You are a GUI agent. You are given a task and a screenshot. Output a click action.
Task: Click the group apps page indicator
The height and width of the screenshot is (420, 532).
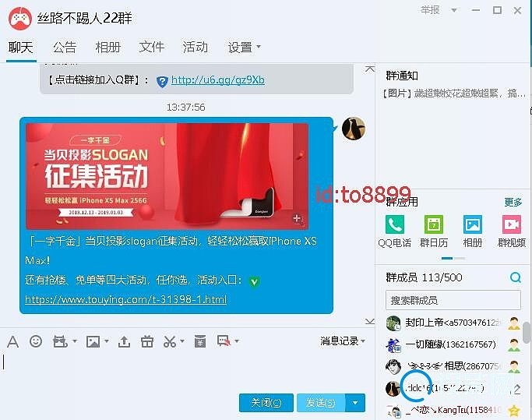(x=453, y=259)
